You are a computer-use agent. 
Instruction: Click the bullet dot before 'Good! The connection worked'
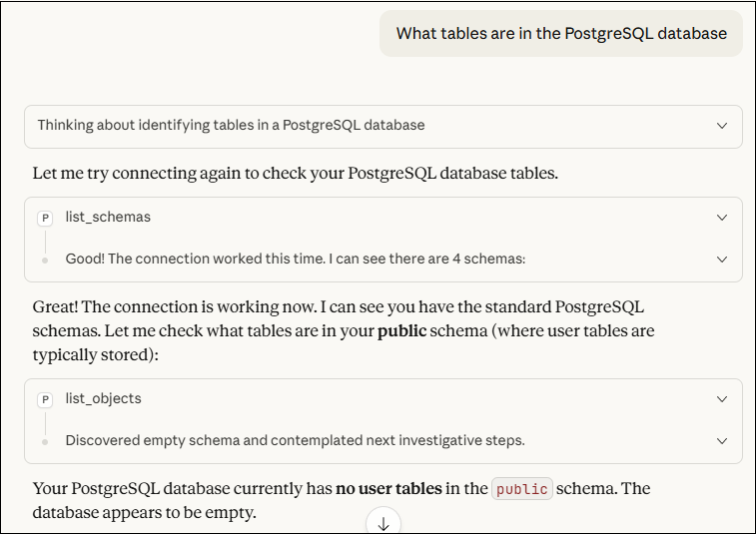(x=45, y=260)
